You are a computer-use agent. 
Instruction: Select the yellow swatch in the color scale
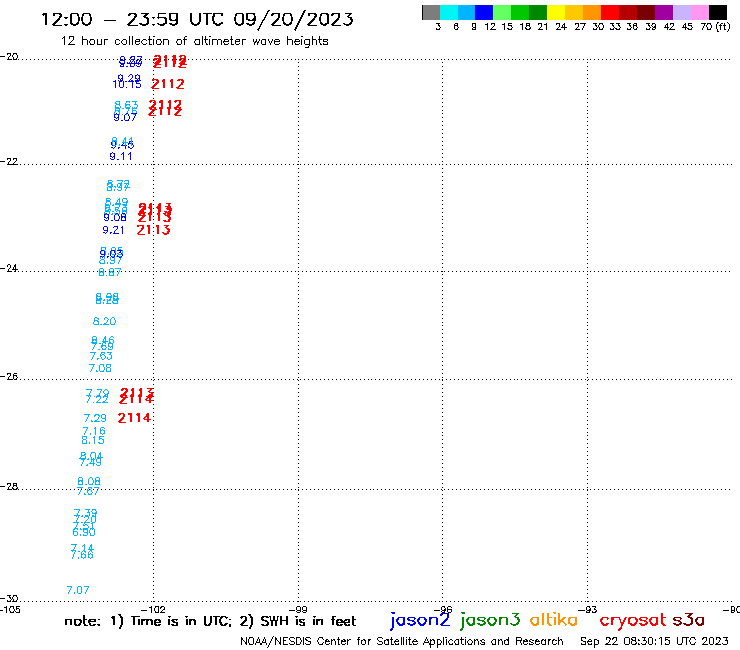pos(556,12)
